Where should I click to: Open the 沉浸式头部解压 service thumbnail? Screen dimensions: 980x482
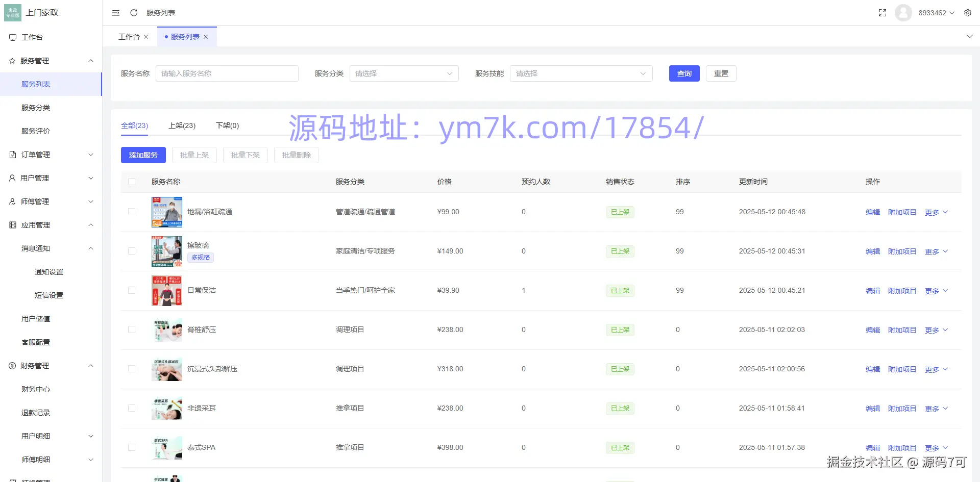pos(167,369)
